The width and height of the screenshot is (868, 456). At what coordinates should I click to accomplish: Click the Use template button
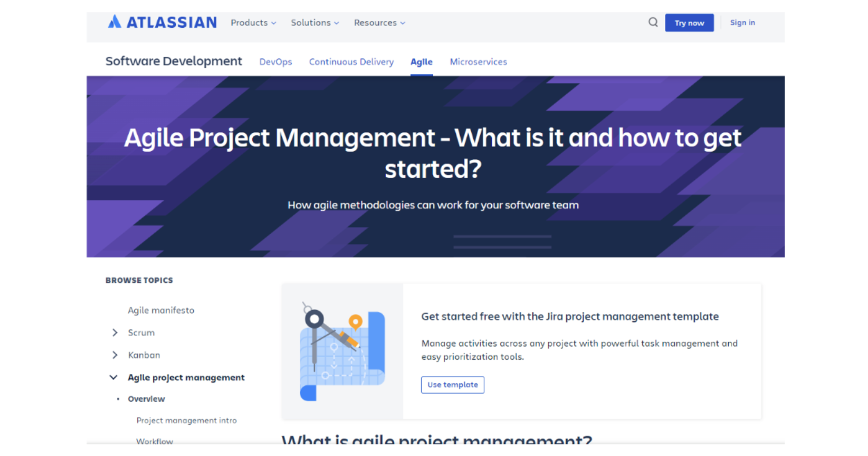(453, 385)
